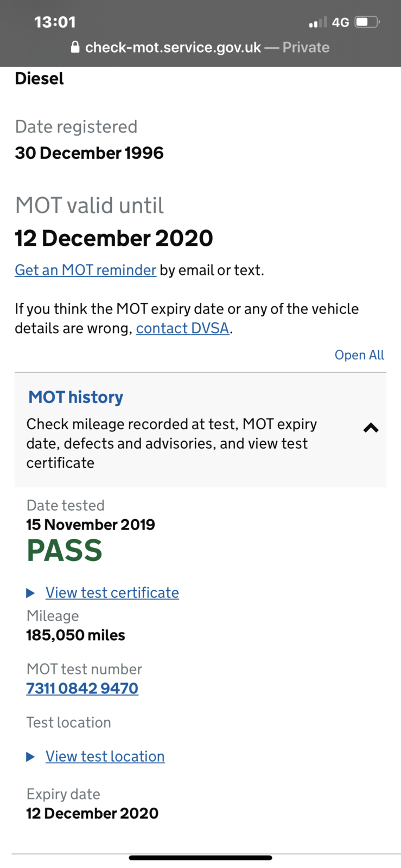
Task: Open the MOT history section heading
Action: pyautogui.click(x=76, y=397)
